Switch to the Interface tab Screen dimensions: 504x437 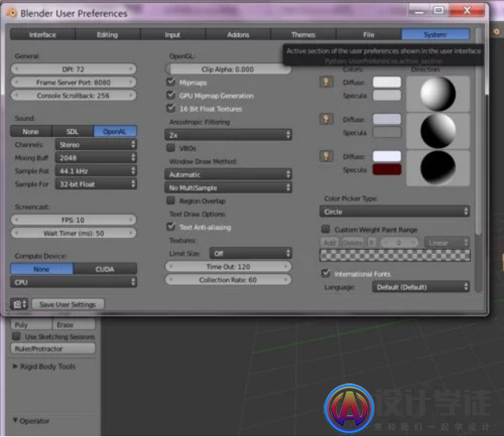pos(43,35)
